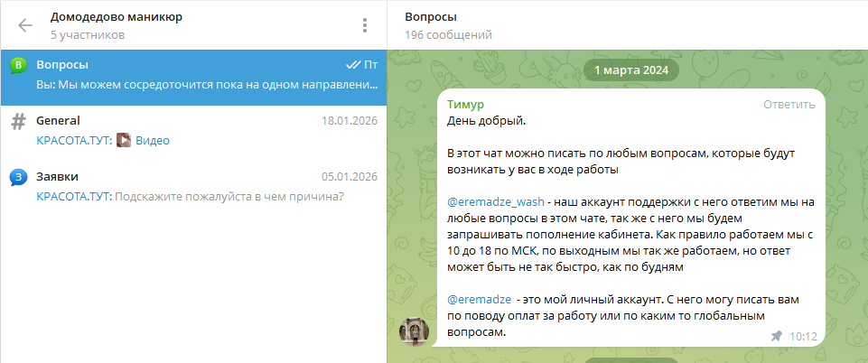Click the hash icon for General
The image size is (868, 363).
[18, 122]
